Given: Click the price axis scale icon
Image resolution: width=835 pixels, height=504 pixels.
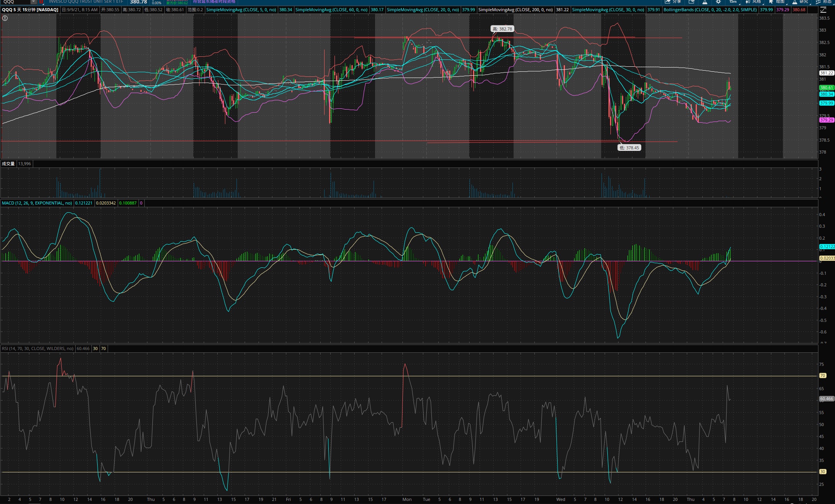Looking at the screenshot, I should tap(823, 10).
